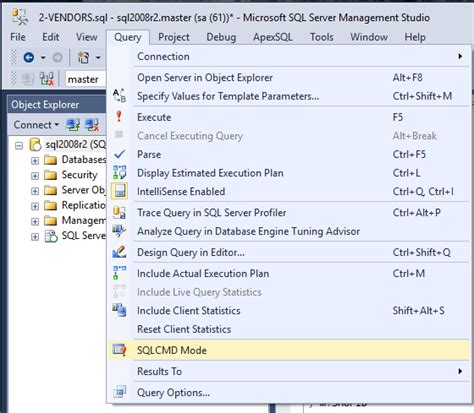This screenshot has height=413, width=474.
Task: Open the Connect dropdown in Object Explorer
Action: point(36,125)
